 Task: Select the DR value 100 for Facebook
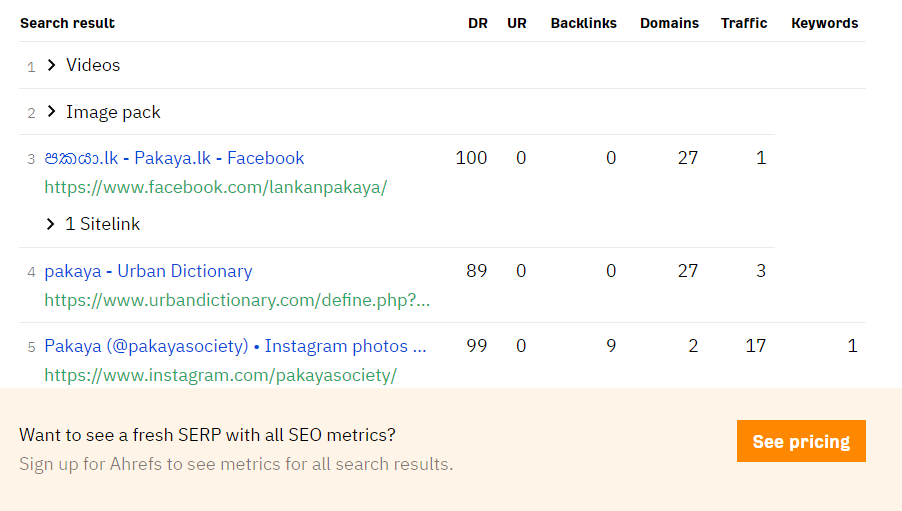pyautogui.click(x=471, y=158)
